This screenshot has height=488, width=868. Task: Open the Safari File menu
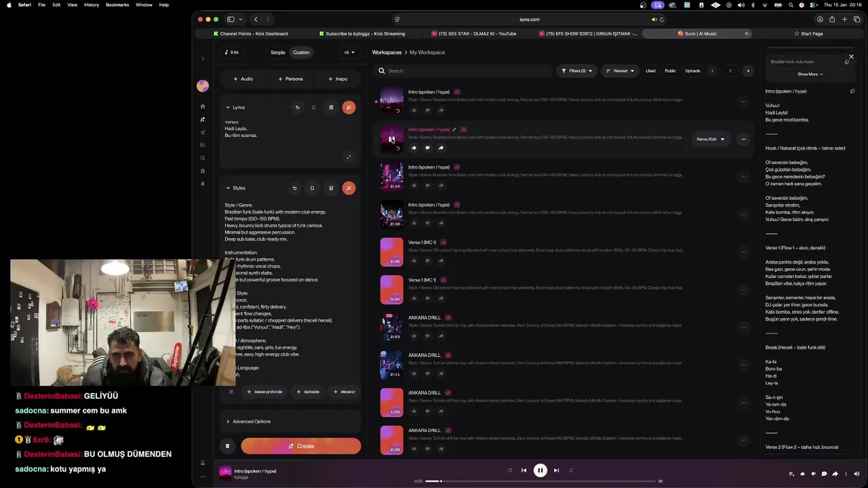pos(41,5)
